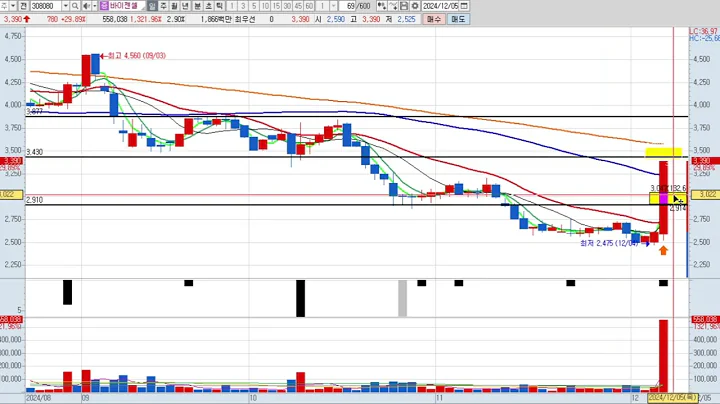Open the stock search magnifier icon
The image size is (720, 404).
pyautogui.click(x=75, y=6)
